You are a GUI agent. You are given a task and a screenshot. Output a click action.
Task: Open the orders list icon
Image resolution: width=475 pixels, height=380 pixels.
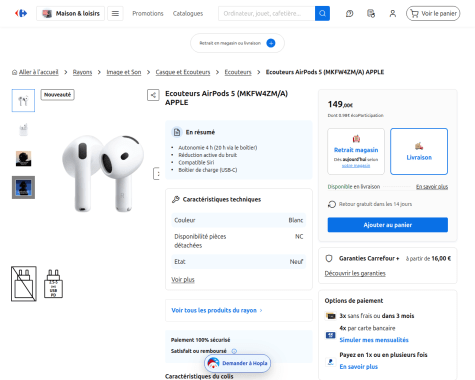point(371,14)
